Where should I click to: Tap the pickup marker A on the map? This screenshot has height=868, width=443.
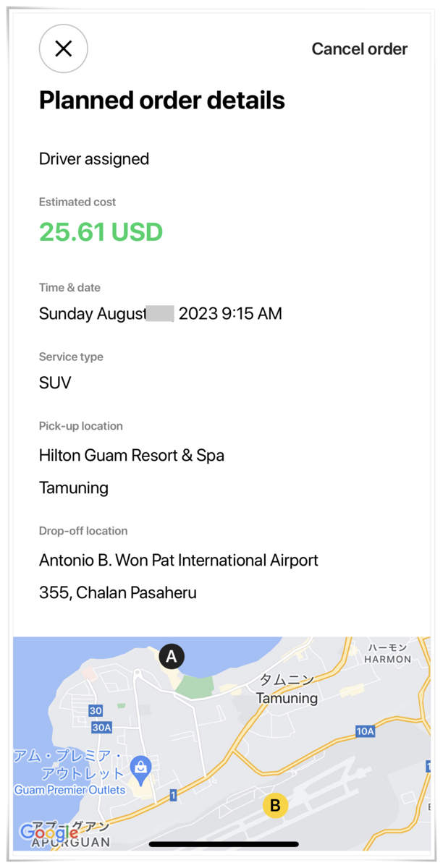(x=172, y=656)
